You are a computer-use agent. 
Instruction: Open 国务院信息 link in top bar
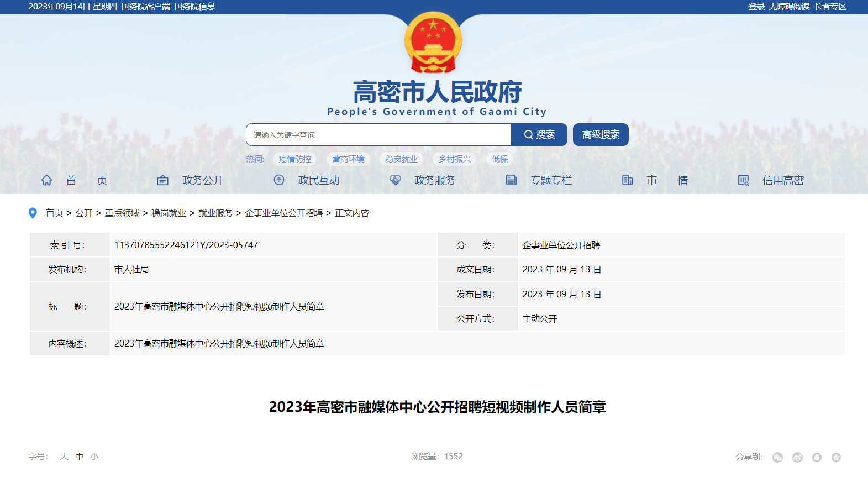(x=194, y=7)
